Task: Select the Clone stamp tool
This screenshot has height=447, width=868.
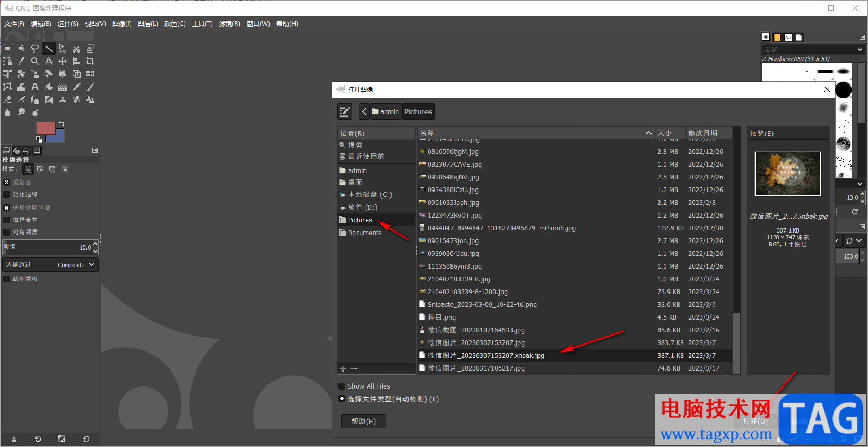Action: 63,99
